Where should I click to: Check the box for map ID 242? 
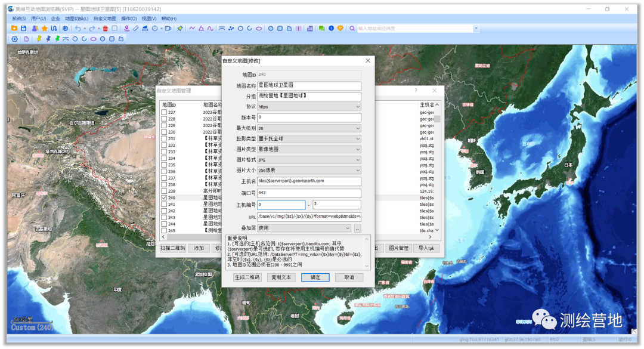[x=165, y=211]
